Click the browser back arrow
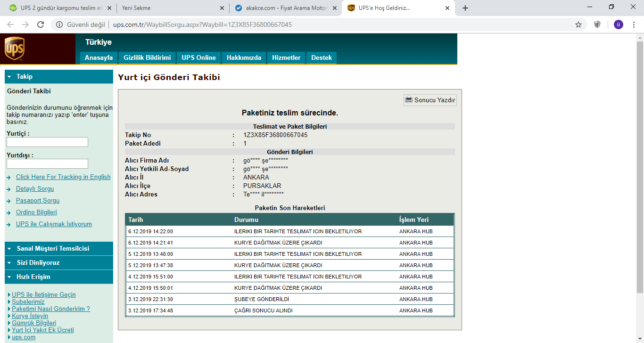644x343 pixels. [x=10, y=24]
